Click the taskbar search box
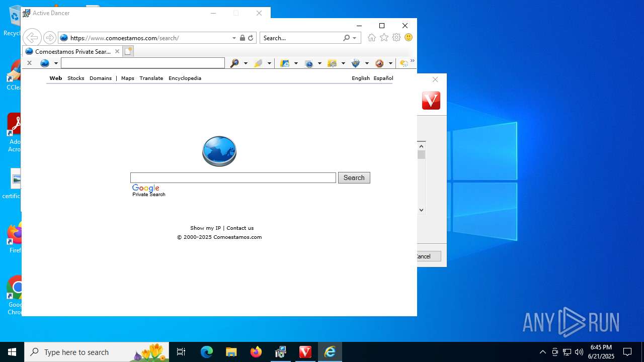The image size is (644, 362). [97, 352]
